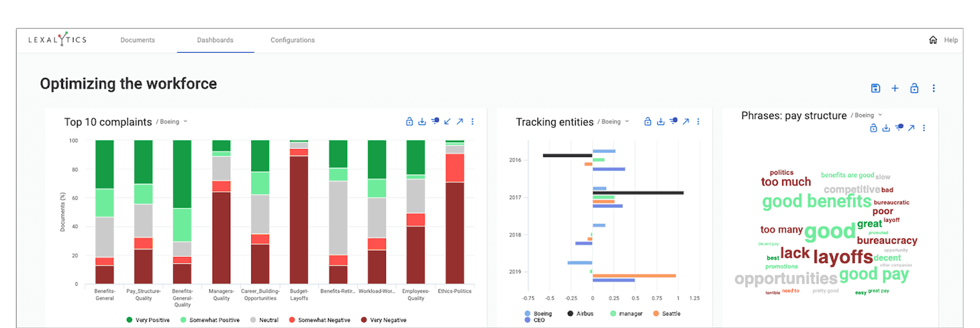Click the phrase 'opportunities' in word cloud
Viewport: 980px width, 328px height.
pyautogui.click(x=786, y=279)
